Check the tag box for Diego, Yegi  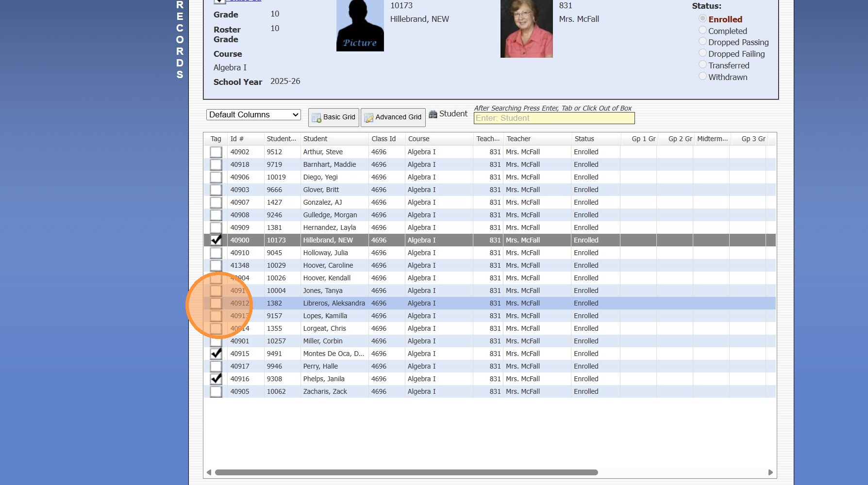point(216,178)
